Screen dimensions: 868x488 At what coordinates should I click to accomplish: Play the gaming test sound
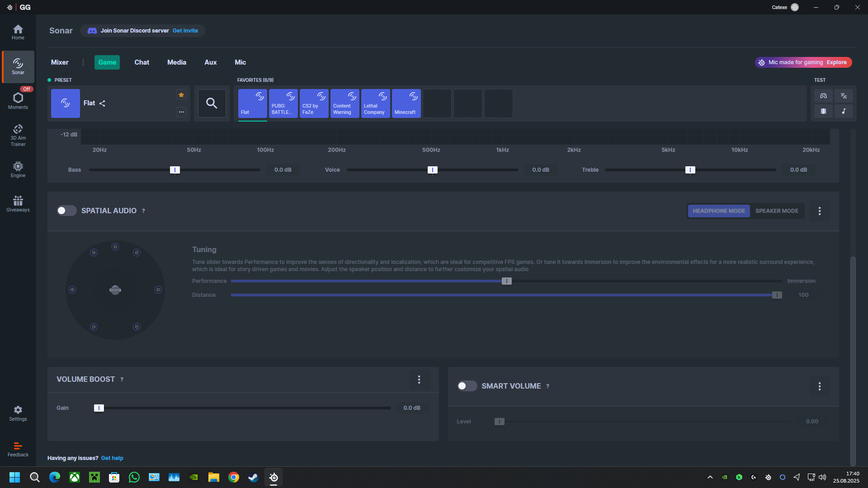click(823, 96)
